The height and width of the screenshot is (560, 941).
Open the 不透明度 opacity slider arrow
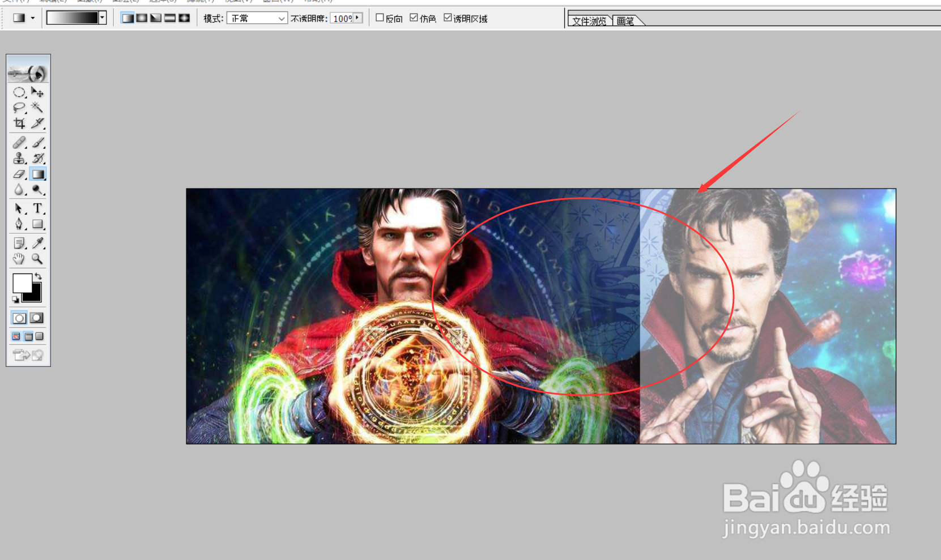357,18
